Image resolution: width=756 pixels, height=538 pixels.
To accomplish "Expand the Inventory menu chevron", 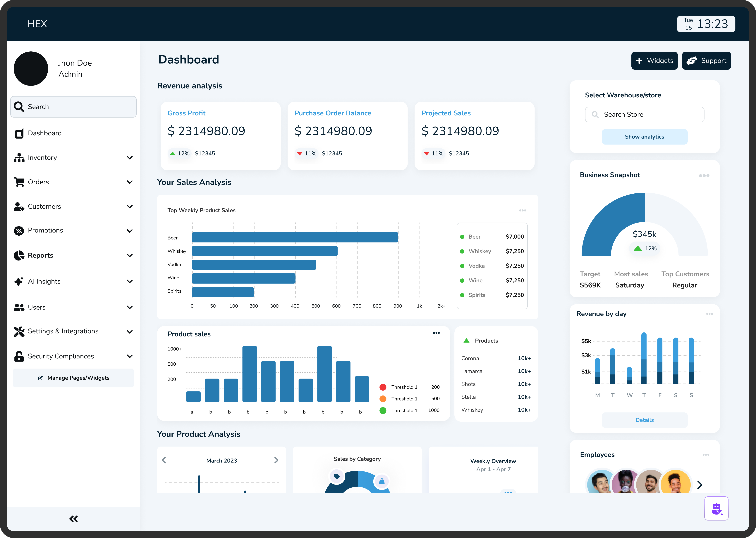I will point(130,158).
